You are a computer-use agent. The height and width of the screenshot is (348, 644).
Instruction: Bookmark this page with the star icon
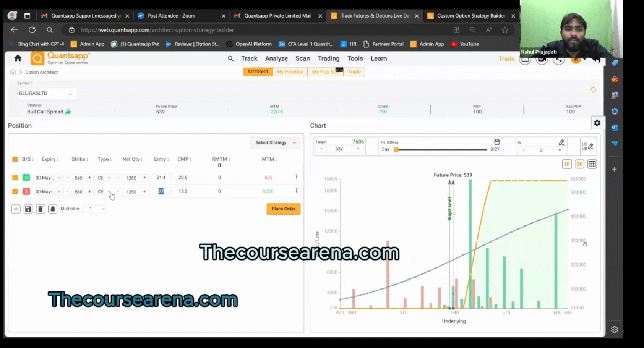coord(505,30)
